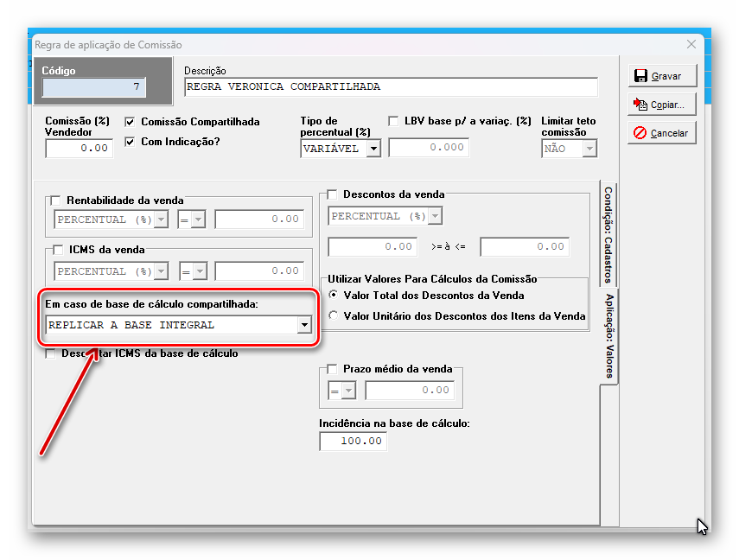
Task: Tick the Prazo médio da venda checkbox
Action: click(332, 370)
